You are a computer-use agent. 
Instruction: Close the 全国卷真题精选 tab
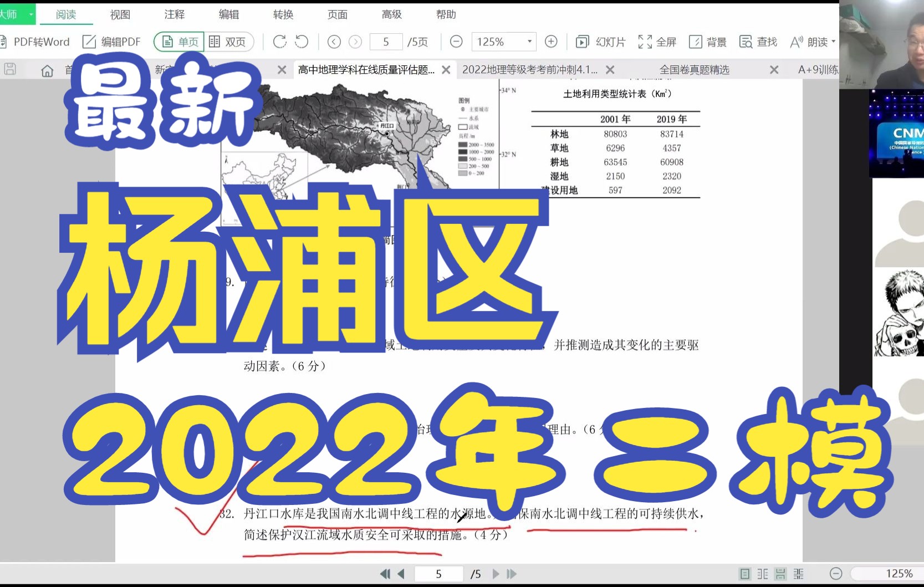click(x=774, y=70)
